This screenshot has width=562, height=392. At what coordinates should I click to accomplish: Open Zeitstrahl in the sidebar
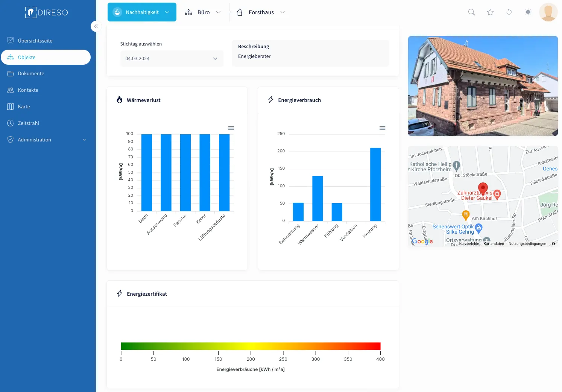pyautogui.click(x=46, y=123)
